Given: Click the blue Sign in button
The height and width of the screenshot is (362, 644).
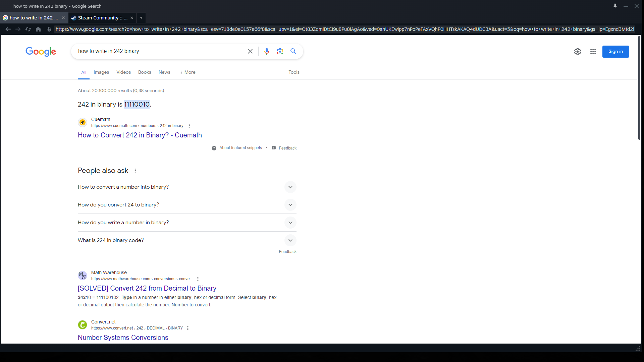Looking at the screenshot, I should pyautogui.click(x=615, y=52).
